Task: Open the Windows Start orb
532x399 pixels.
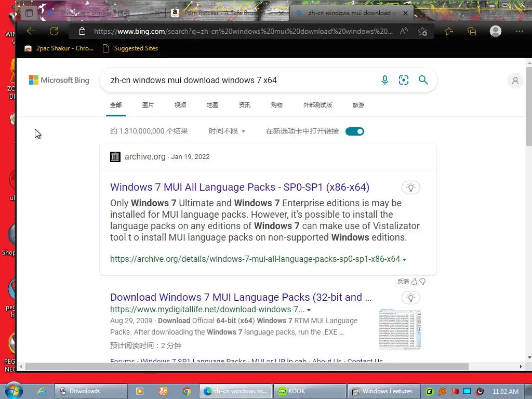Action: (14, 391)
